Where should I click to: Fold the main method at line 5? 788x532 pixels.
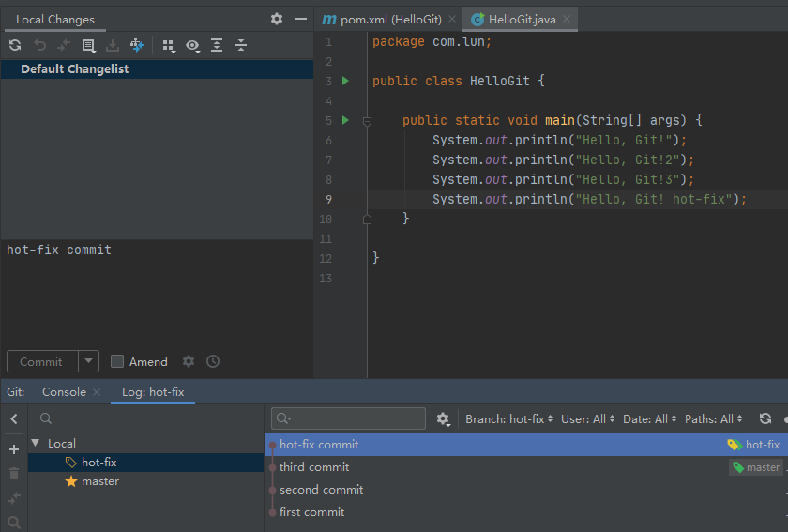click(368, 121)
